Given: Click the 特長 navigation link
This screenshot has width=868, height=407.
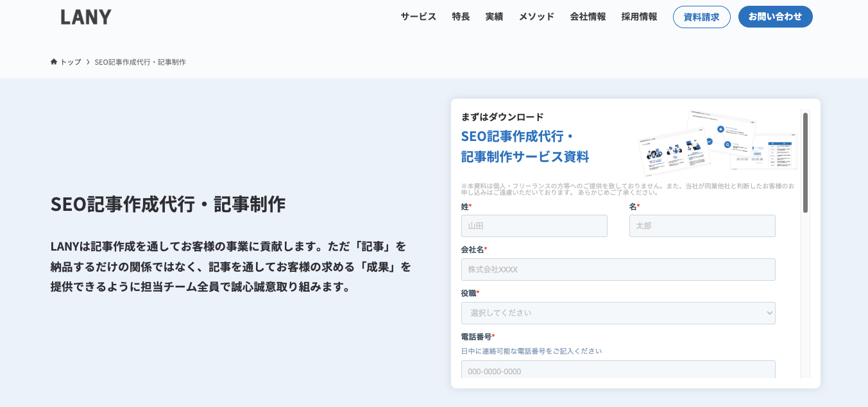Looking at the screenshot, I should 461,17.
